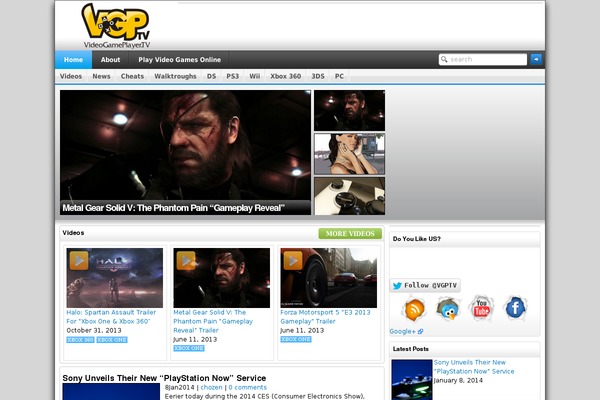
Task: Open Metal Gear Solid V Gameplay Reveal Trailer link
Action: click(213, 322)
